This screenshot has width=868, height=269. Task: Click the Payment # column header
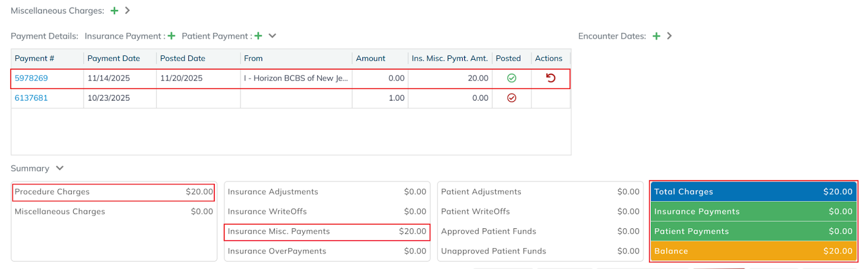pyautogui.click(x=35, y=59)
